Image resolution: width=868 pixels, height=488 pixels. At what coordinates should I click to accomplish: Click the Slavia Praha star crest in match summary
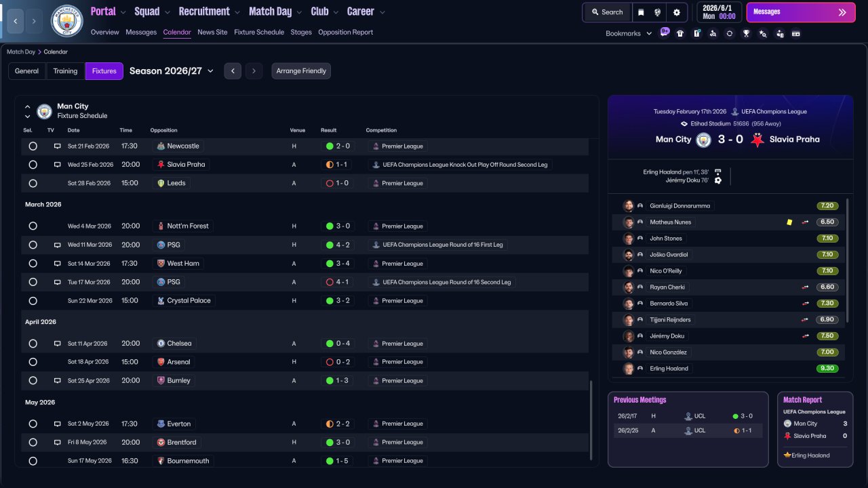[757, 140]
